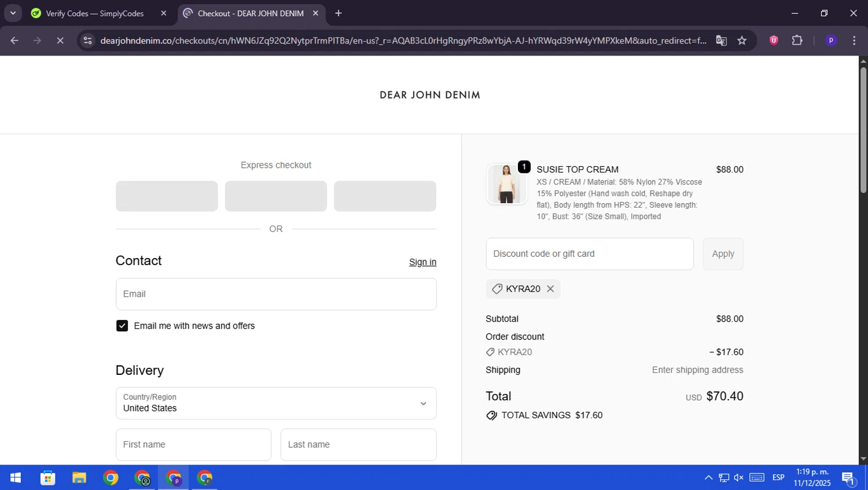This screenshot has height=490, width=868.
Task: Unmute the volume icon in system tray
Action: (739, 478)
